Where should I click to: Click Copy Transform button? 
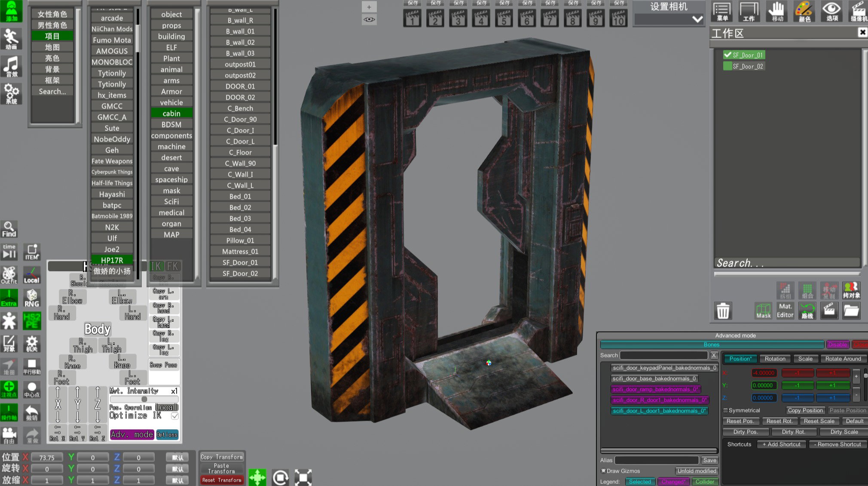[222, 457]
